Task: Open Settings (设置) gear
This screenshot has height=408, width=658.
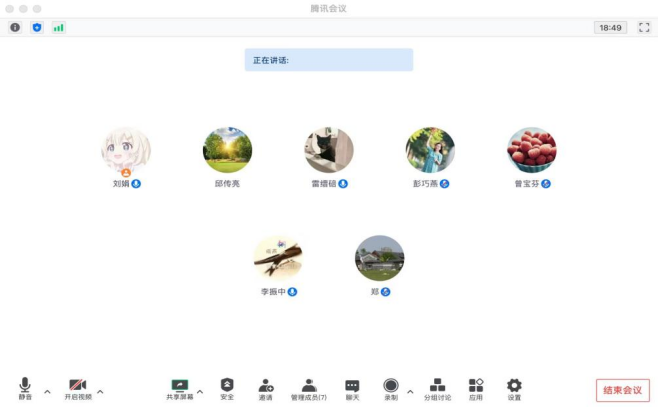Action: coord(514,389)
